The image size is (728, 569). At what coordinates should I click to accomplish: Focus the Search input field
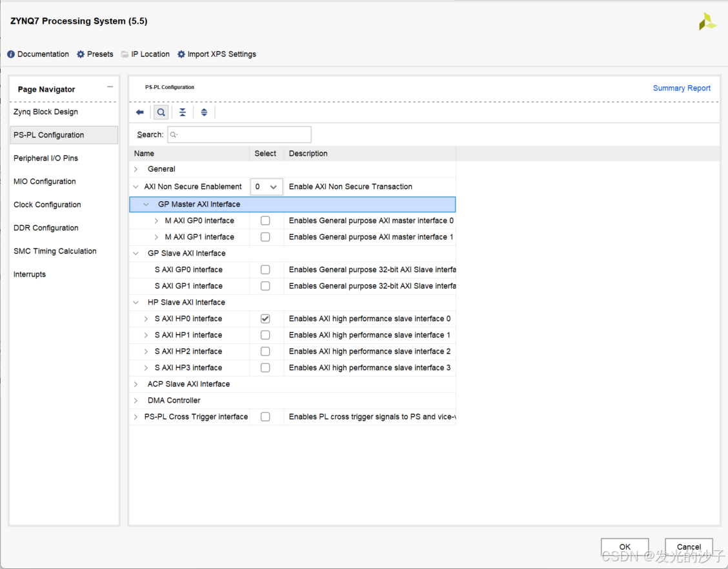[239, 135]
